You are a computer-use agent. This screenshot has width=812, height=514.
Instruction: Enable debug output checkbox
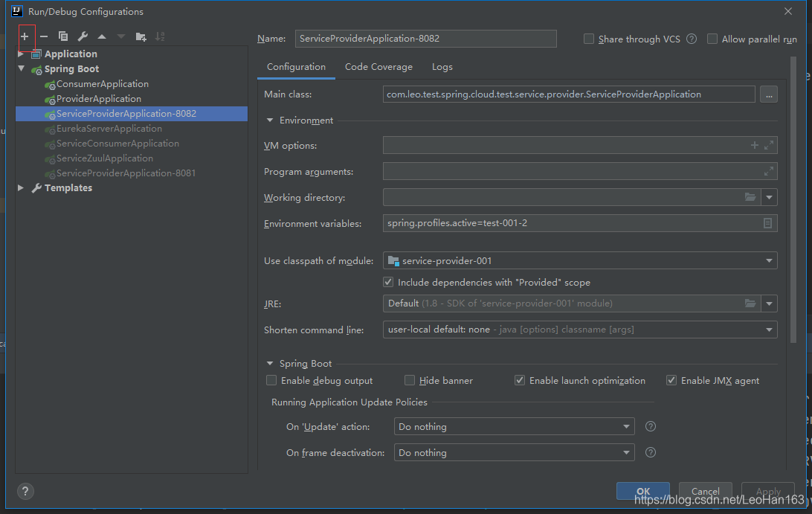pos(271,380)
